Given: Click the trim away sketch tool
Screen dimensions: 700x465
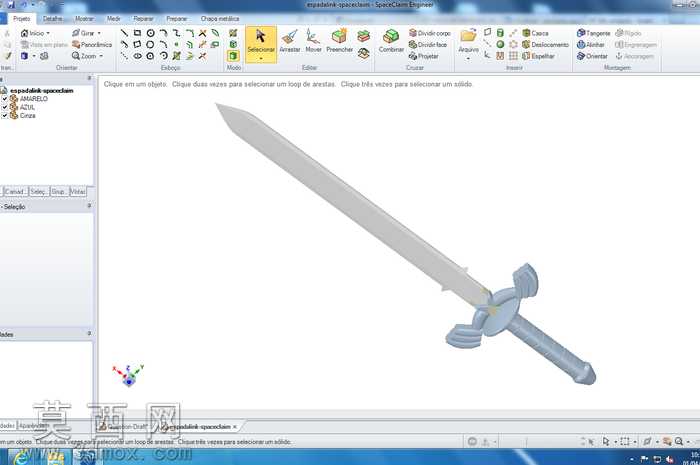Looking at the screenshot, I should click(203, 33).
